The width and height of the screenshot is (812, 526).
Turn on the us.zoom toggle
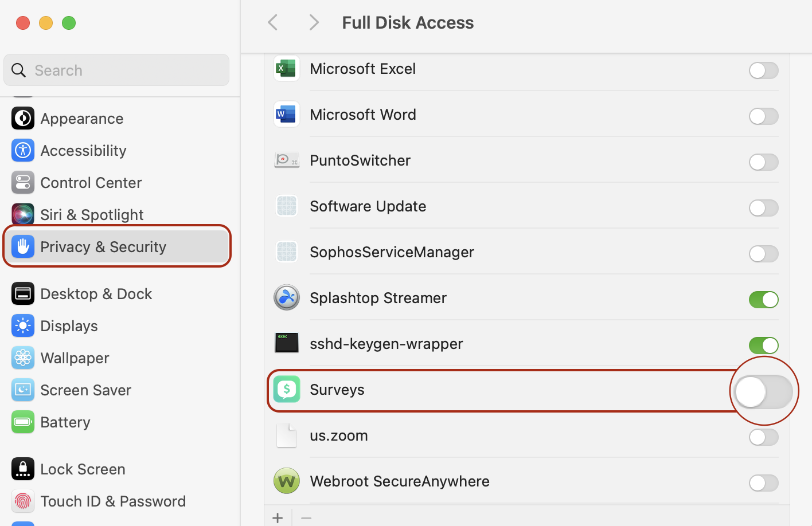tap(763, 437)
